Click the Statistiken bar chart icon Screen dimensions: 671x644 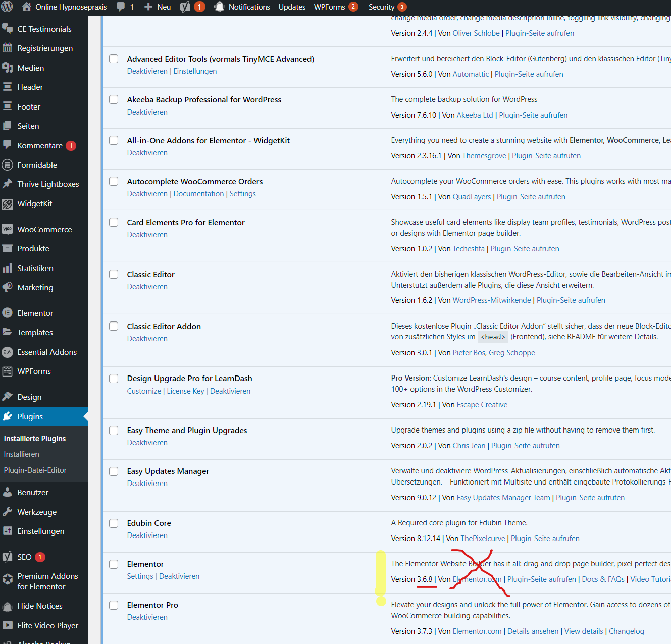click(x=8, y=268)
